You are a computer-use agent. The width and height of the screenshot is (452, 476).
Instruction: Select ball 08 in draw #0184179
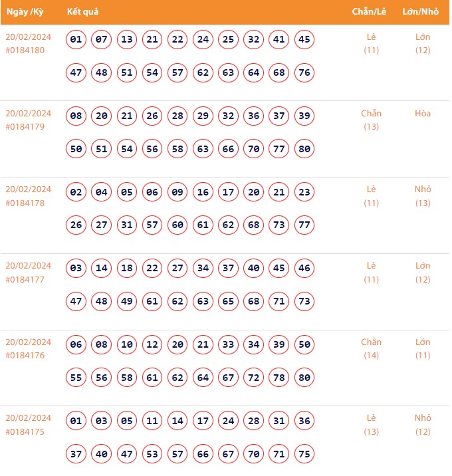click(x=76, y=116)
